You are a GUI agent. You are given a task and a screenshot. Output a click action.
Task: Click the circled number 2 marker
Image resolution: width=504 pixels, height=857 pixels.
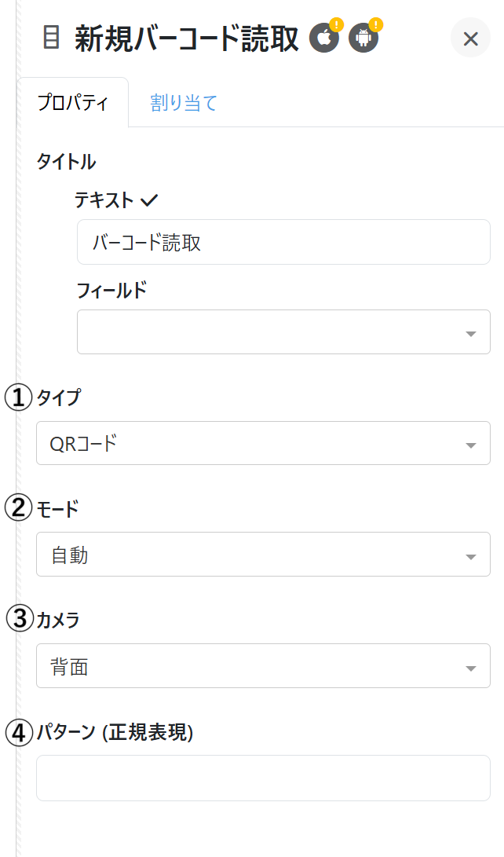18,508
